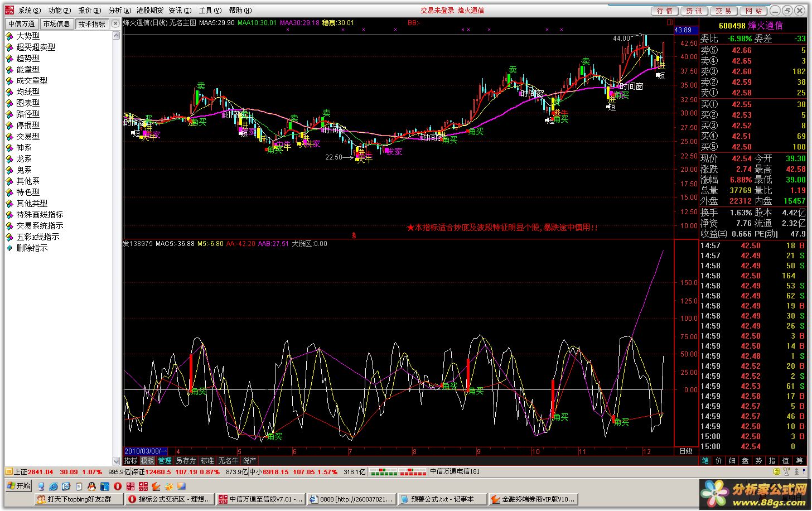The image size is (812, 511).
Task: Click the icon beside 五彩K线指示
Action: pos(9,237)
